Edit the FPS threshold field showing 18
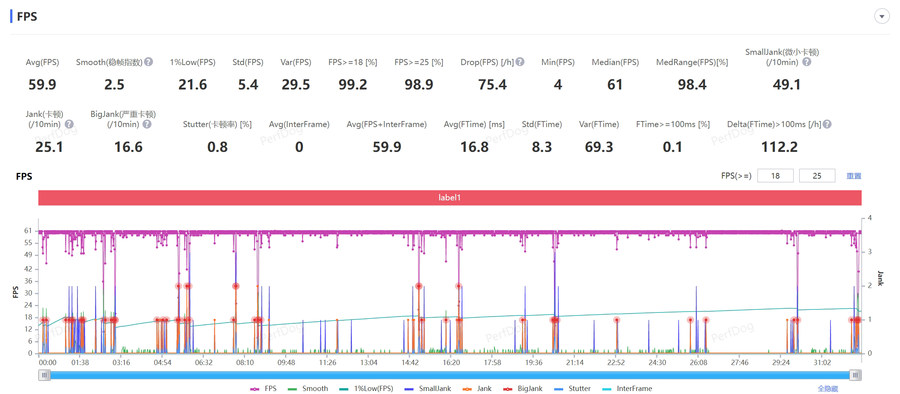This screenshot has height=394, width=900. click(775, 176)
